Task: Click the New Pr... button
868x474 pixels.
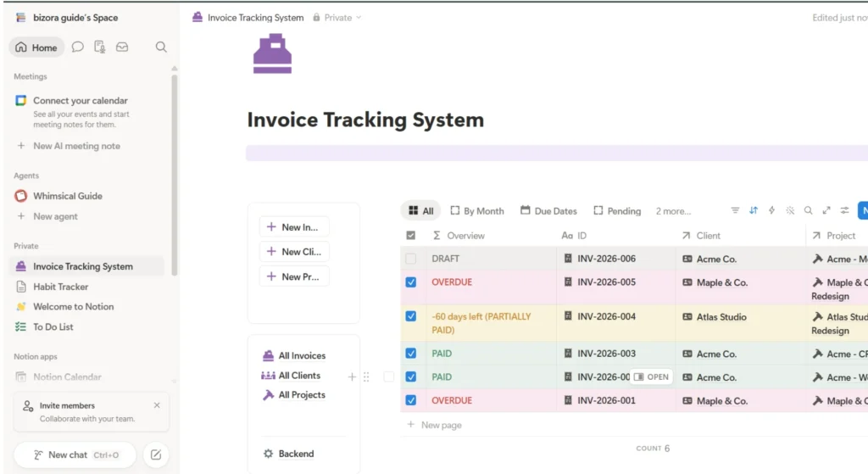Action: point(293,276)
